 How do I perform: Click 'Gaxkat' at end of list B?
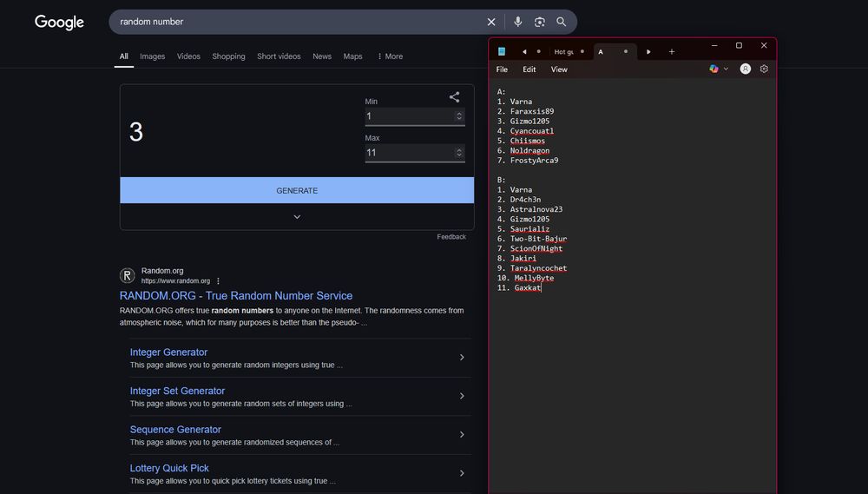point(528,288)
